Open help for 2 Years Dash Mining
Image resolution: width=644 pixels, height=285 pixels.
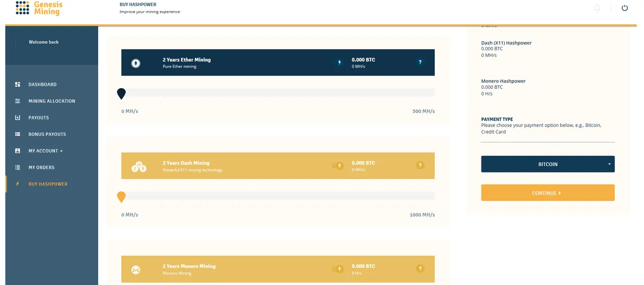(421, 165)
